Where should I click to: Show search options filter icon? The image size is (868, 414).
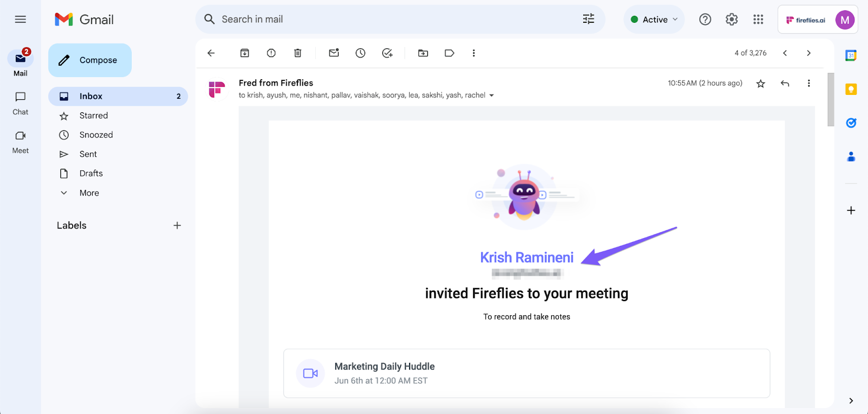click(x=589, y=20)
